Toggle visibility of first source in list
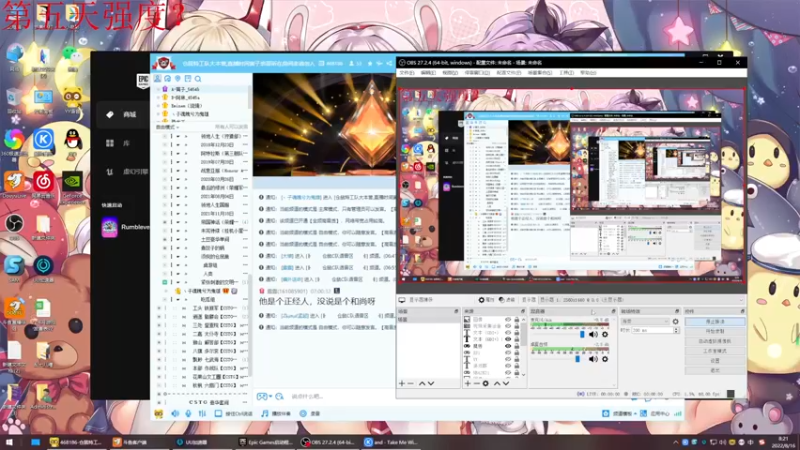 [x=508, y=319]
